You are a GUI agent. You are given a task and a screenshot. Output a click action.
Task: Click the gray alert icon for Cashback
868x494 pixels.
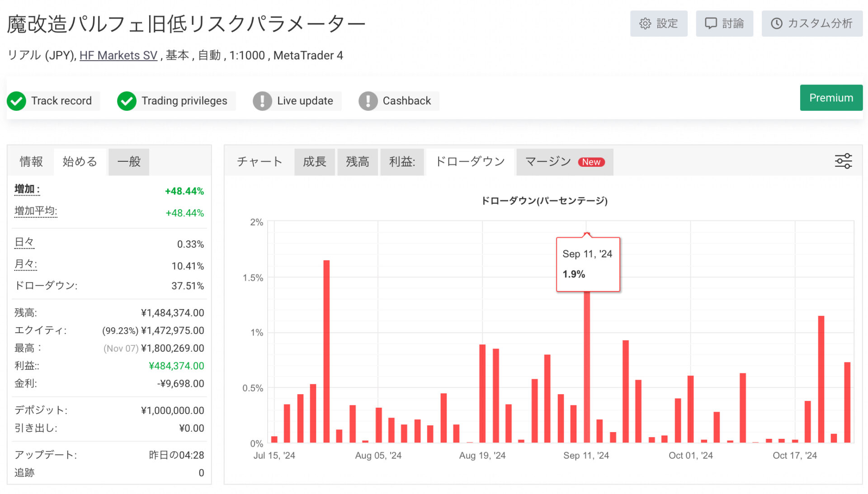click(x=368, y=101)
